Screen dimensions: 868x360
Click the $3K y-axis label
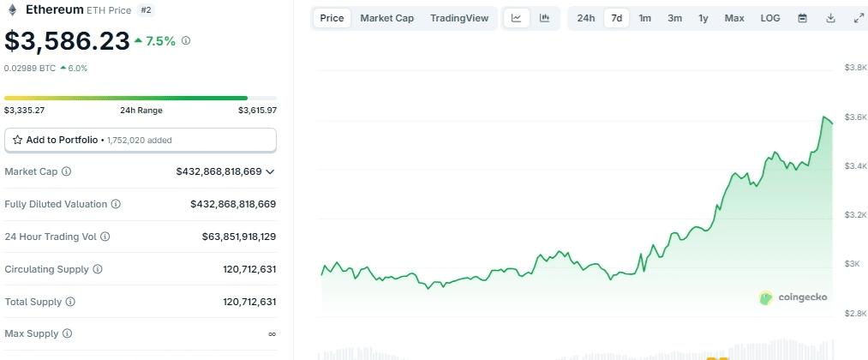tap(853, 264)
